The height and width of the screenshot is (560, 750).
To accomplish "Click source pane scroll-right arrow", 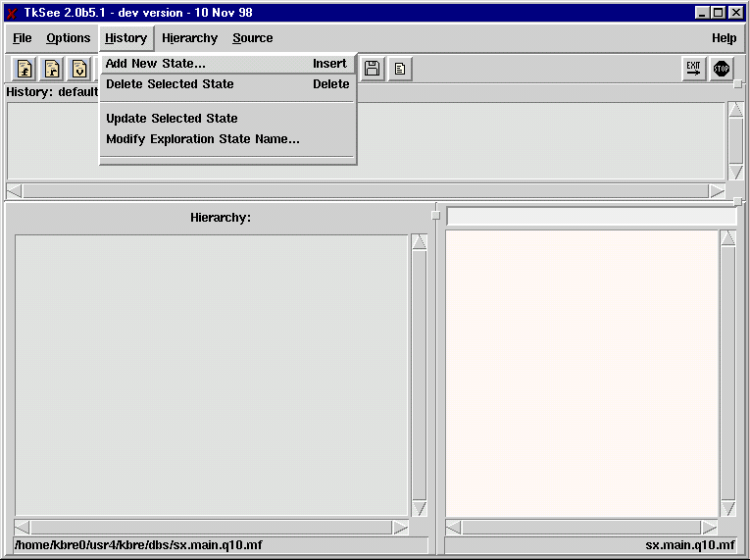I will point(709,528).
